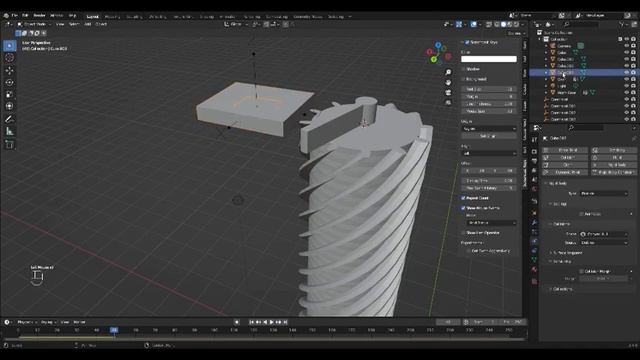This screenshot has height=360, width=640.
Task: Select the Add Cube tool
Action: [x=10, y=144]
